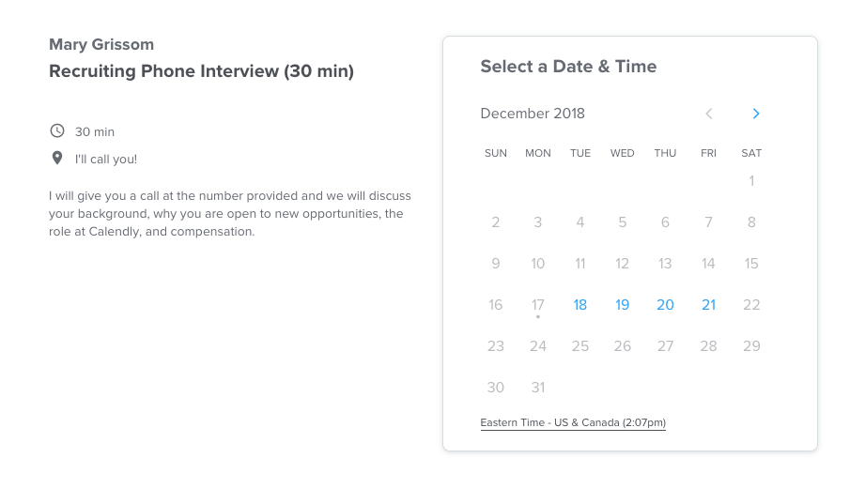Click disabled date December 22
This screenshot has width=865, height=504.
coord(751,305)
